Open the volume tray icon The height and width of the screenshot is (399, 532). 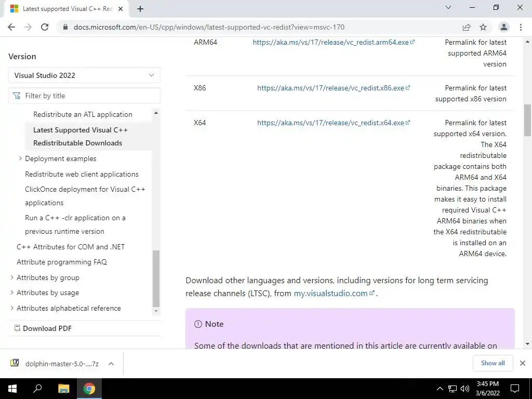pos(465,389)
